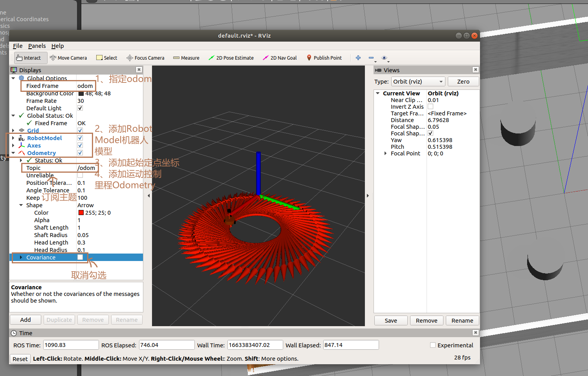Activate the Move Camera tool
Viewport: 588px width, 376px height.
[68, 58]
